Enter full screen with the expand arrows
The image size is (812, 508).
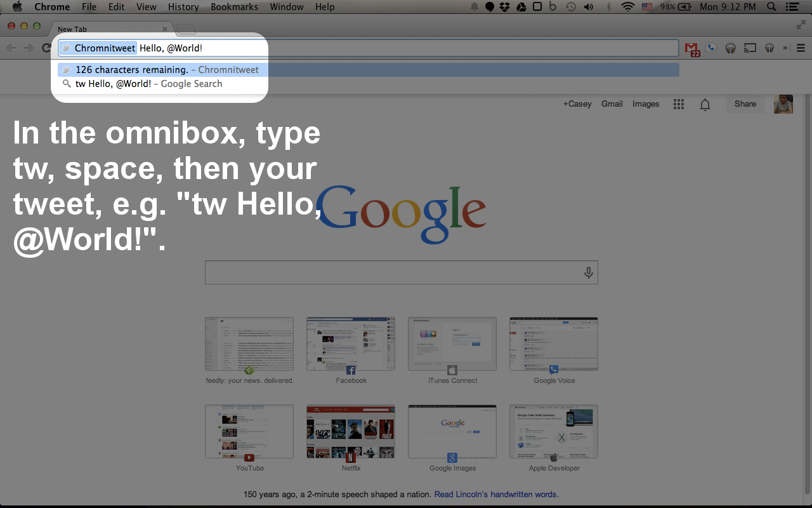801,25
